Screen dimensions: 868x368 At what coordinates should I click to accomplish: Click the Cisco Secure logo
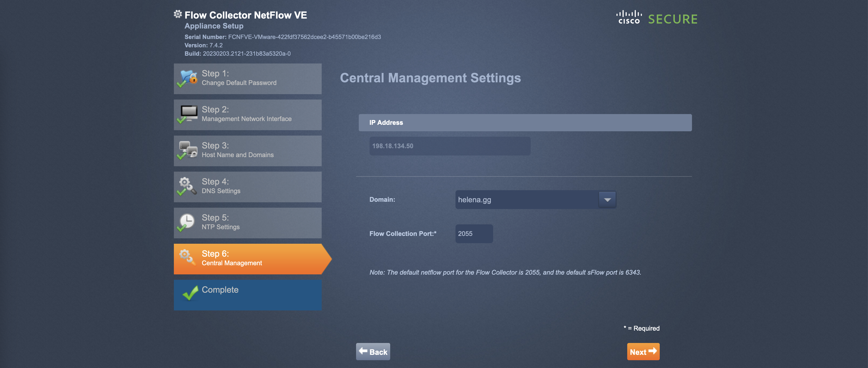pos(657,18)
